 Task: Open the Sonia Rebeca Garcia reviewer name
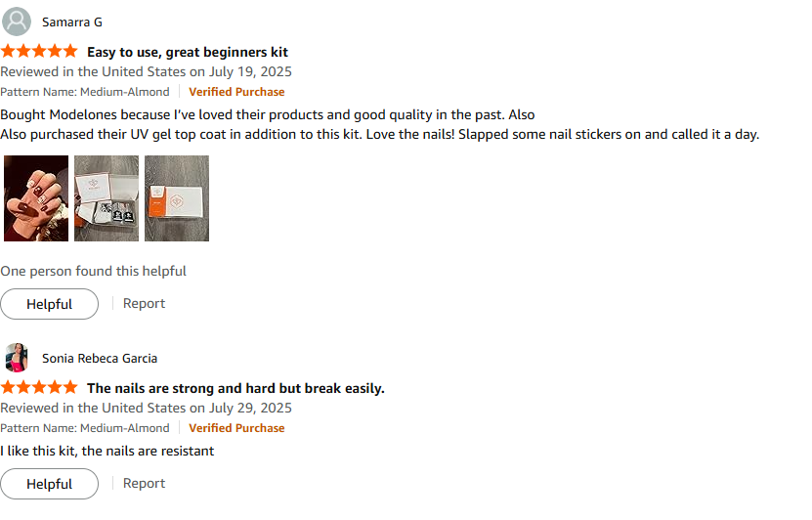(x=99, y=358)
